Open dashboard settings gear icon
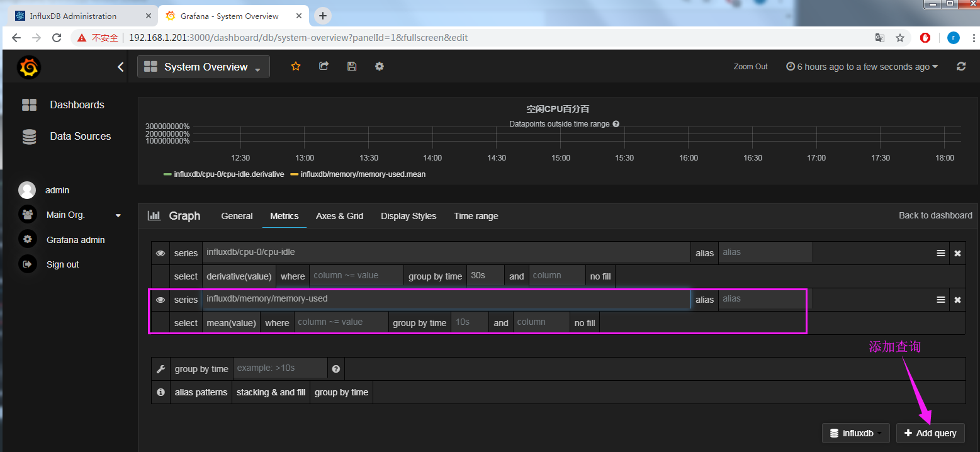This screenshot has width=980, height=452. point(379,66)
